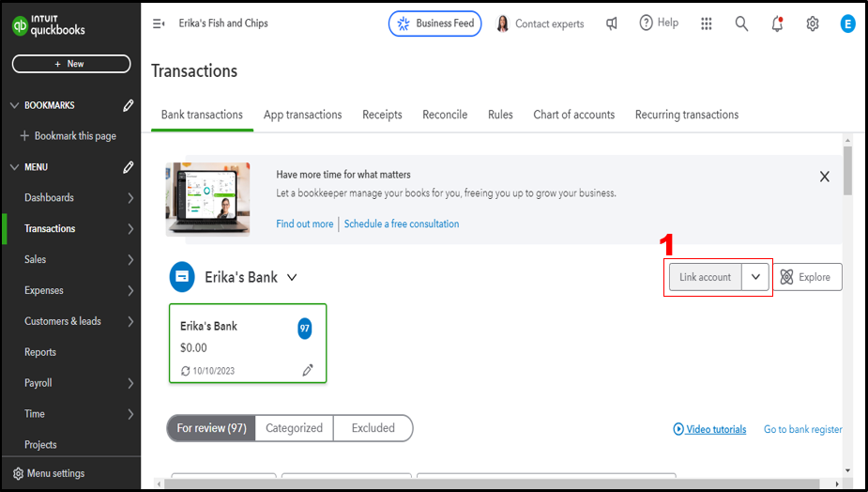This screenshot has width=868, height=492.
Task: Open Menu settings
Action: click(49, 474)
